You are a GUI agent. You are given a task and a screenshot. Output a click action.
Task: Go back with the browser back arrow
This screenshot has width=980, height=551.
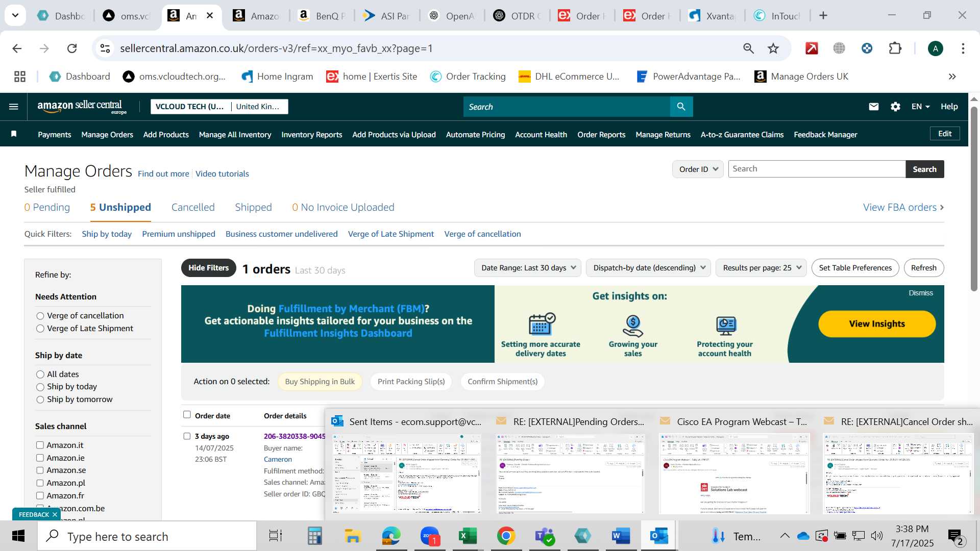click(17, 48)
